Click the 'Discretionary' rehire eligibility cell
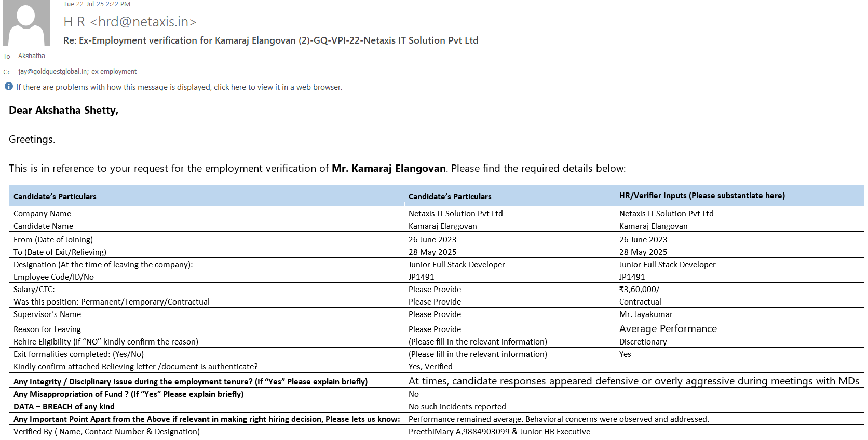The image size is (868, 440). [643, 342]
